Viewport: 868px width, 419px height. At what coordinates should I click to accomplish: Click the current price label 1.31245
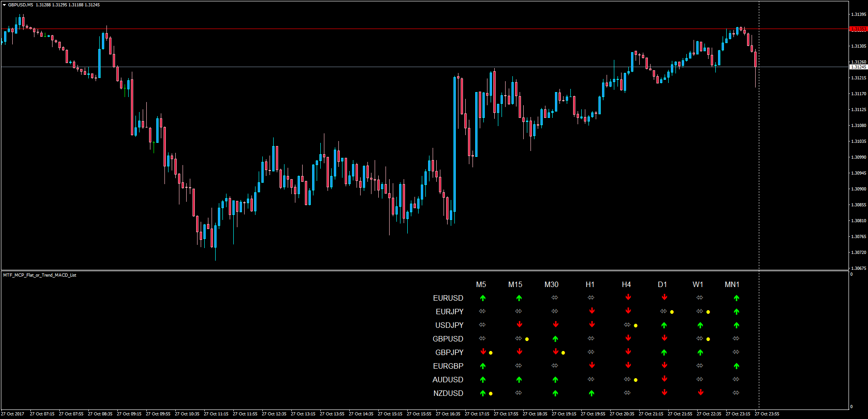click(858, 67)
